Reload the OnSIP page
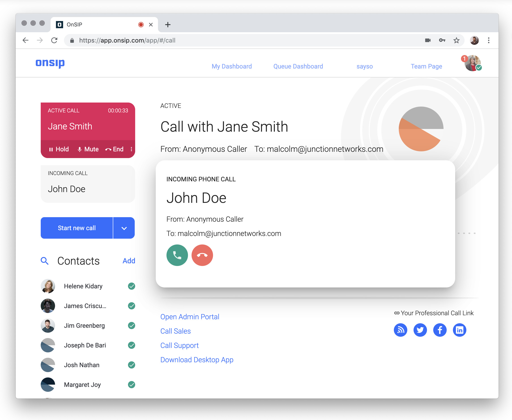Image resolution: width=512 pixels, height=420 pixels. pos(54,40)
